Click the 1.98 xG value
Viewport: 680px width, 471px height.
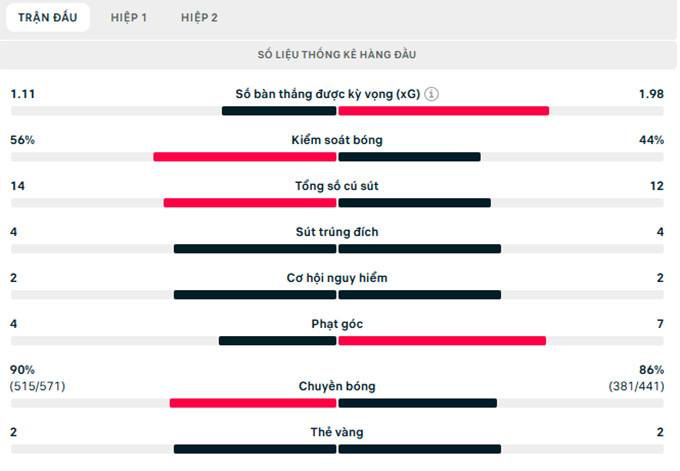coord(651,94)
